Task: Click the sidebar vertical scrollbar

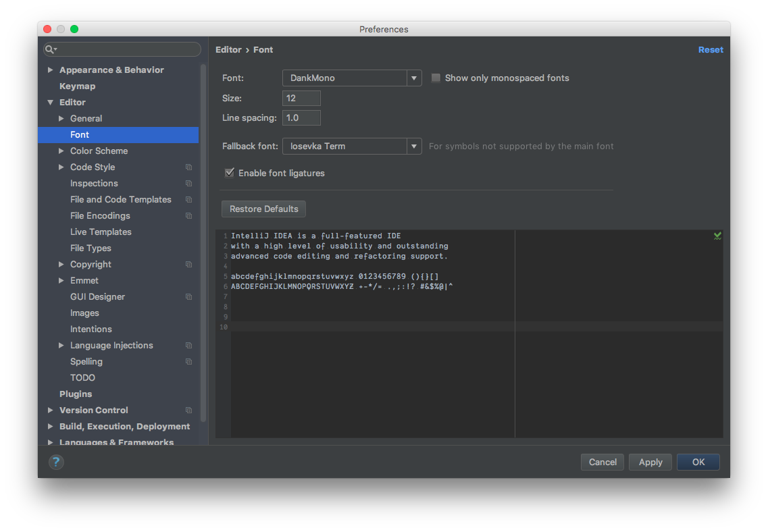Action: click(x=203, y=243)
